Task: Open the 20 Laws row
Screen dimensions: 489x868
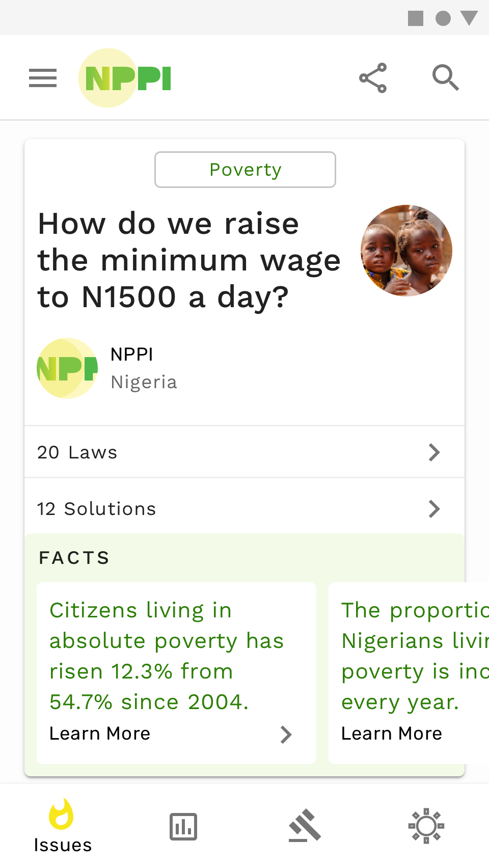Action: click(204, 452)
